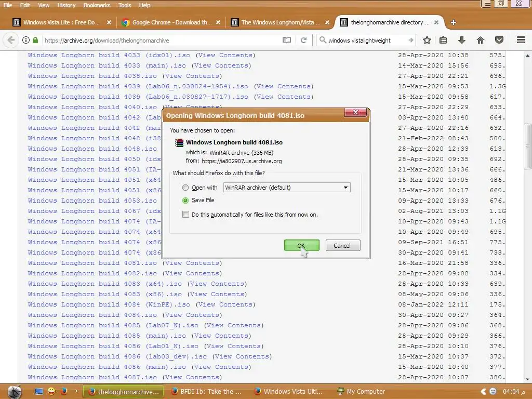Screen dimensions: 532x399
Task: Open the View menu
Action: coord(44,5)
